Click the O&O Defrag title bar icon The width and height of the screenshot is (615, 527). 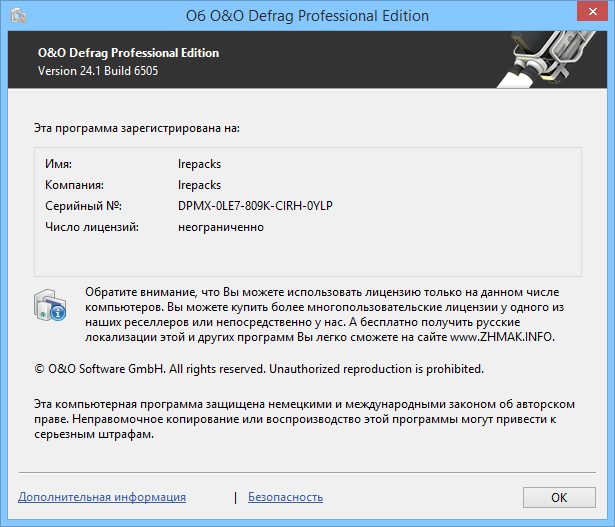pos(18,16)
